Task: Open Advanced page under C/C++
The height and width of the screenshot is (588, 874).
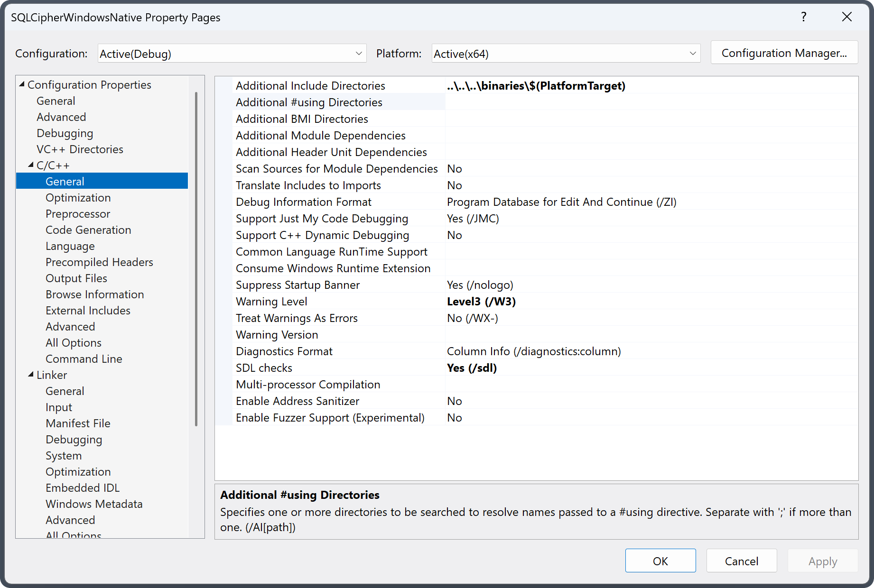Action: coord(70,327)
